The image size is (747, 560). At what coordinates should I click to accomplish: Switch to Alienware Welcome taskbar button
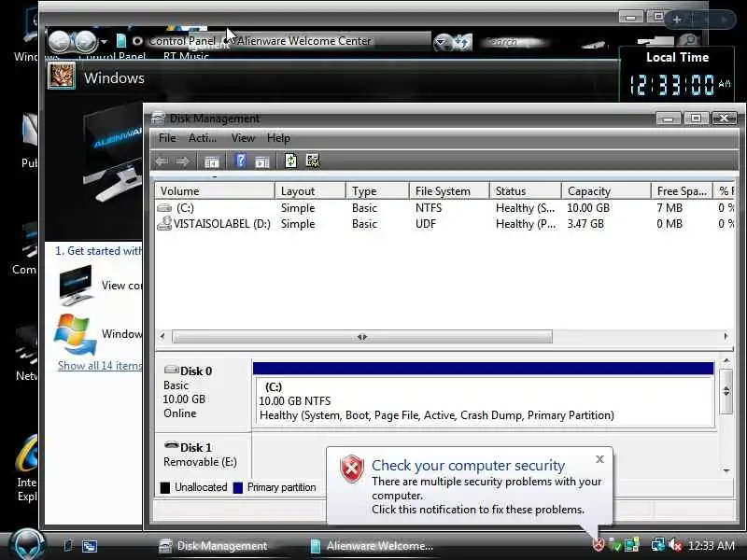(372, 546)
